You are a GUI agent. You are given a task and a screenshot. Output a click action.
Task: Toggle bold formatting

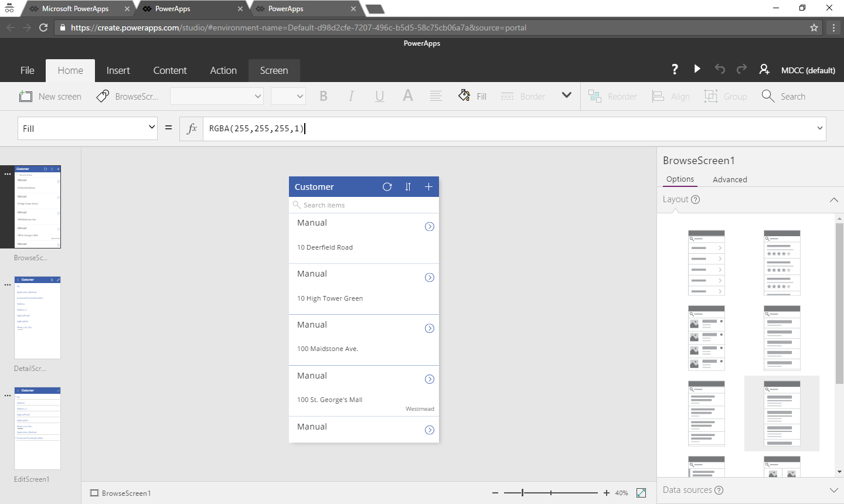coord(324,96)
